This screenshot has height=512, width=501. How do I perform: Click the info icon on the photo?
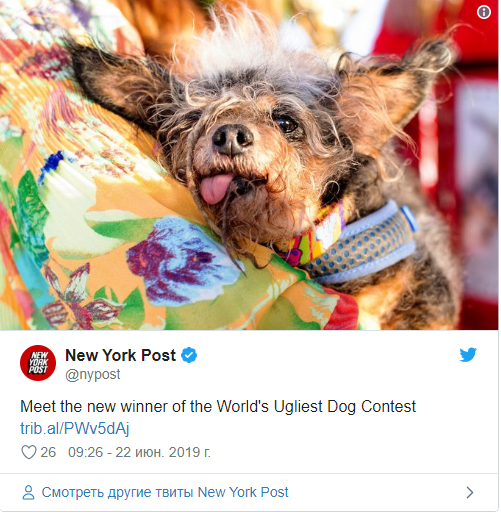click(x=484, y=12)
